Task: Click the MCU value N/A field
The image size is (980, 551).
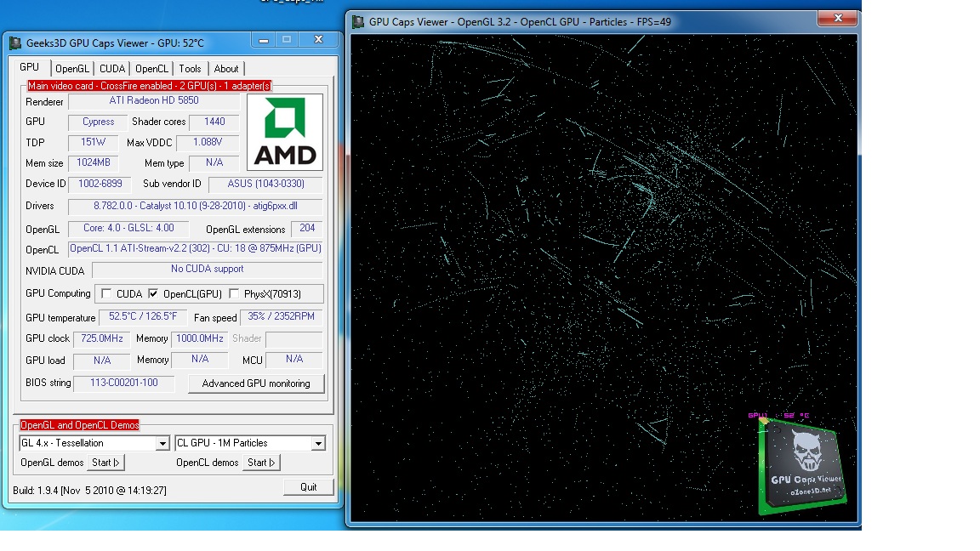Action: click(x=293, y=359)
